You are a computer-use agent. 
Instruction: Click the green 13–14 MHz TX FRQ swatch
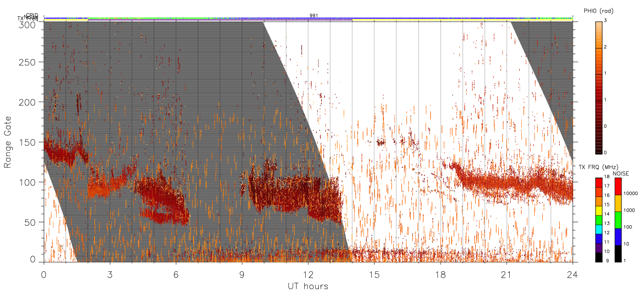point(598,219)
